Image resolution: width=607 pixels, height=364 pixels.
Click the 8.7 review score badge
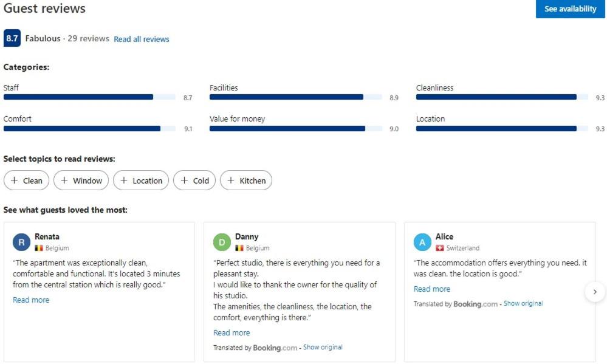(x=12, y=38)
